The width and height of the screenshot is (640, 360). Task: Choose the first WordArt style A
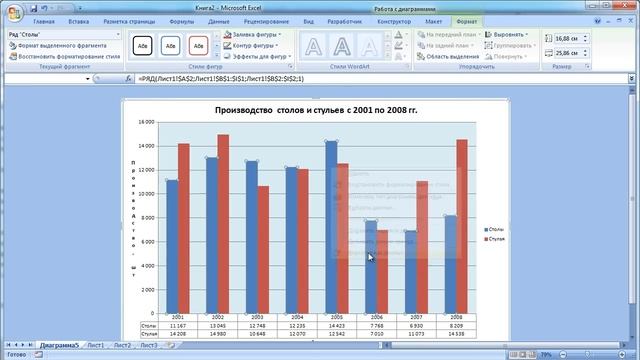[x=313, y=47]
